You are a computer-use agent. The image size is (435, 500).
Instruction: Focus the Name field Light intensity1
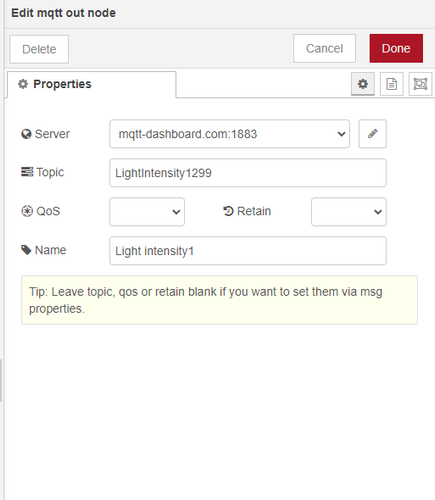248,251
